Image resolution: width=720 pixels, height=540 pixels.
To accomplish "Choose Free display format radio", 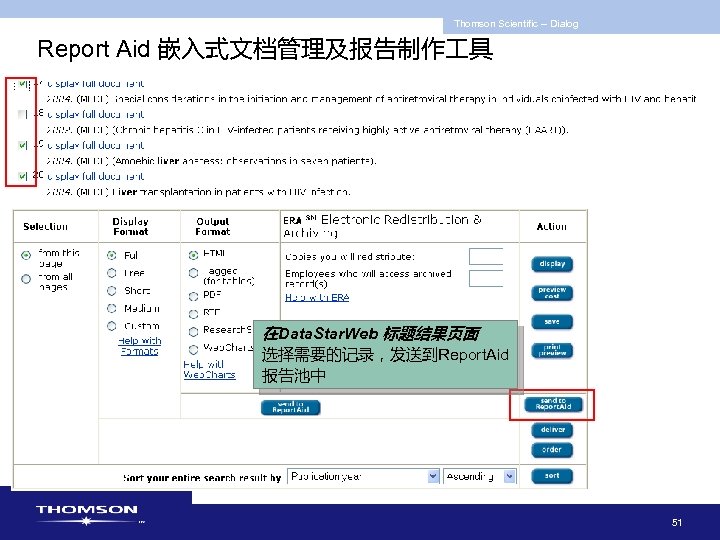I will tap(112, 273).
